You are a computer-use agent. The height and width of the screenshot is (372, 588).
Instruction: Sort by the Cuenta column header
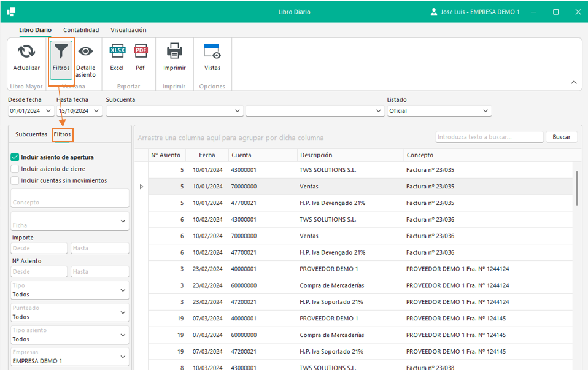click(263, 155)
